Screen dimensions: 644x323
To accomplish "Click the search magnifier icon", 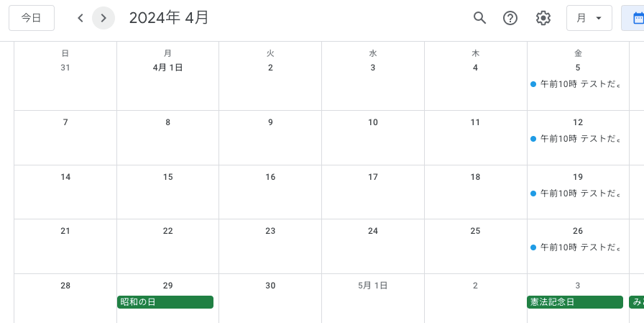I will (479, 18).
